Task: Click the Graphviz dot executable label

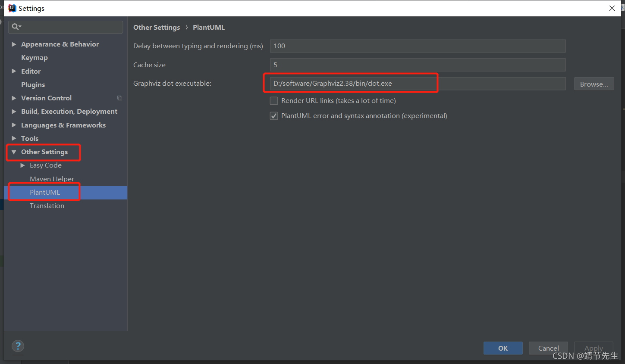Action: 173,84
